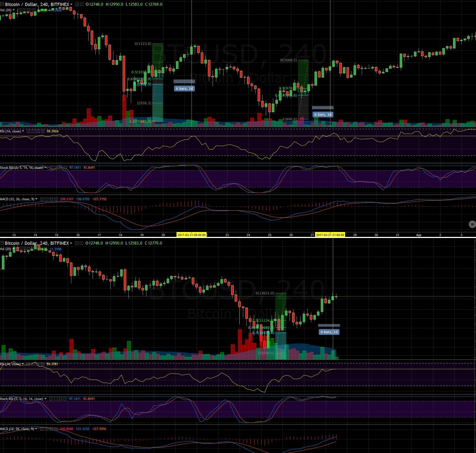Open settings gear for bottom RSI indicator

[33, 364]
